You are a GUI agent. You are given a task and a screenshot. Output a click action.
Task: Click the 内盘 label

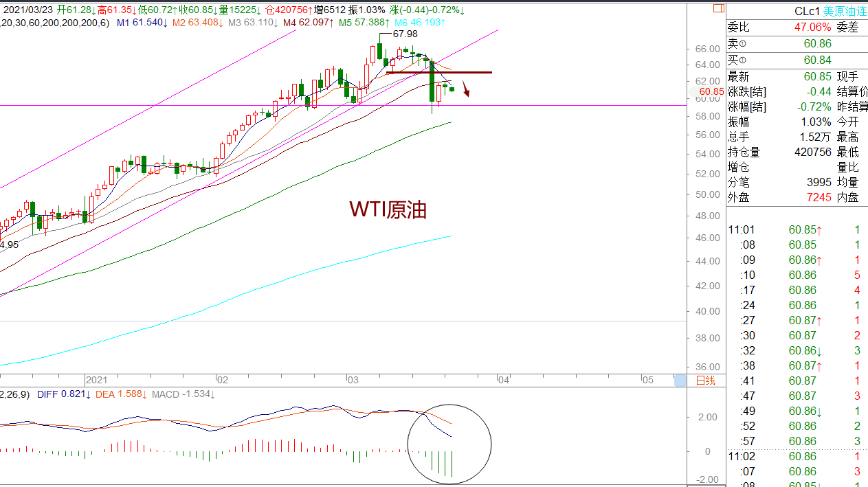[x=847, y=197]
